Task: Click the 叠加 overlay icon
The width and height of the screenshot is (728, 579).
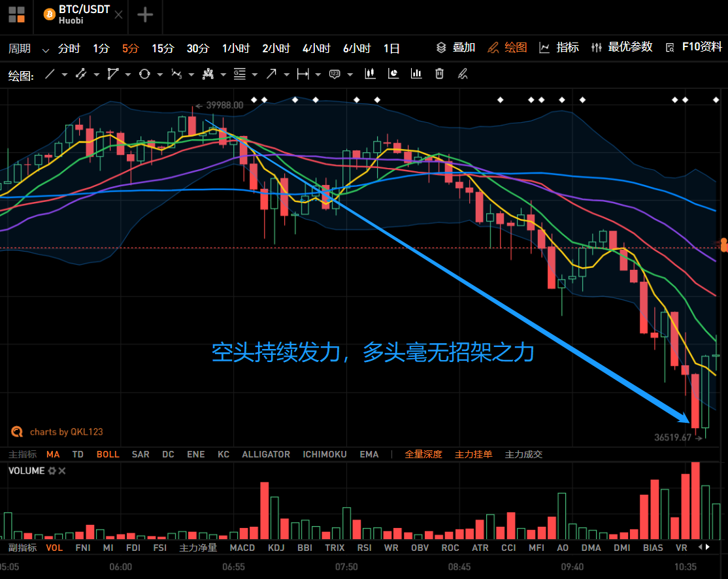Action: [x=454, y=48]
